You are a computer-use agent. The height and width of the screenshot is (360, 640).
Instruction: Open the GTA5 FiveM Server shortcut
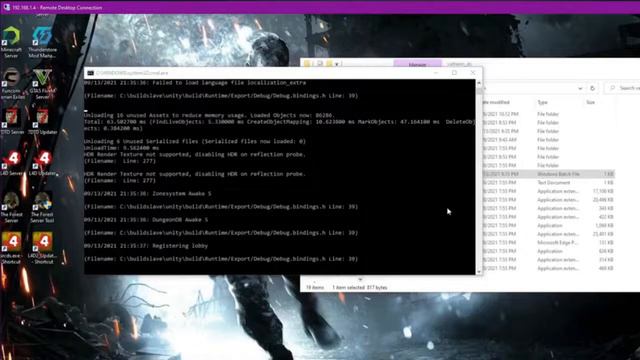click(x=42, y=84)
